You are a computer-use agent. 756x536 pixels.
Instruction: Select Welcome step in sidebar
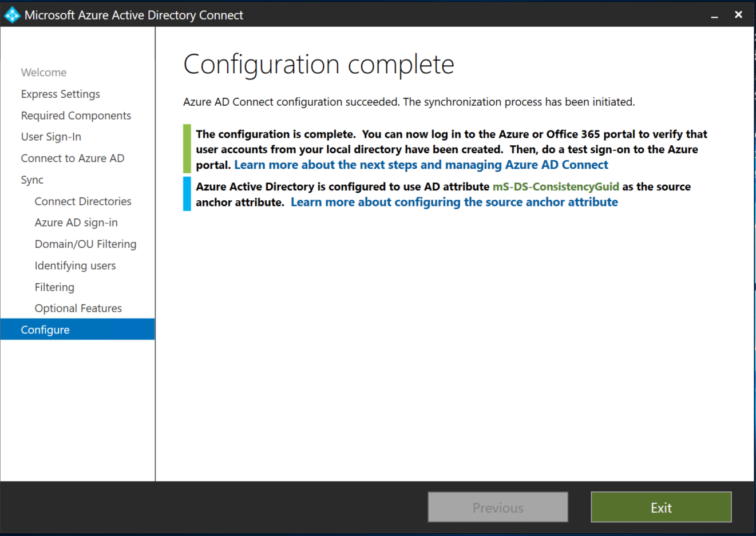coord(43,73)
